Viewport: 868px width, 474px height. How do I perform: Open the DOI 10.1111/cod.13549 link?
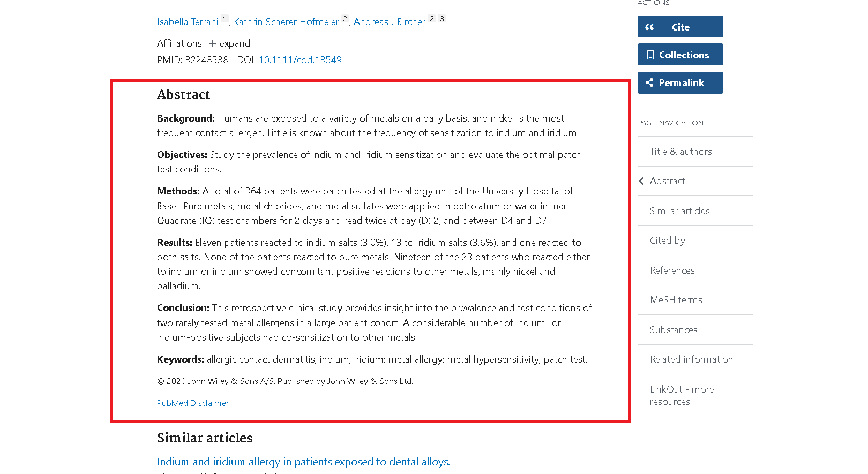[x=300, y=60]
